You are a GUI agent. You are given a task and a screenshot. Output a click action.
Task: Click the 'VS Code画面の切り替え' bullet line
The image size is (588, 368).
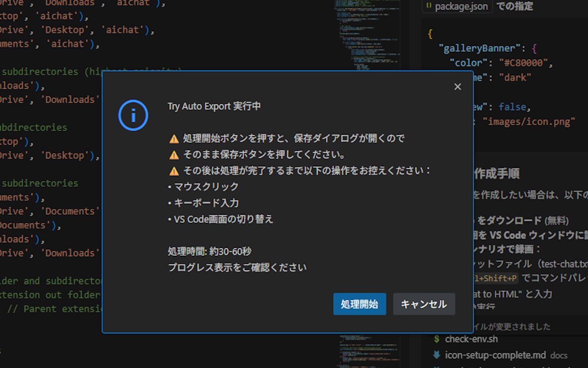220,219
